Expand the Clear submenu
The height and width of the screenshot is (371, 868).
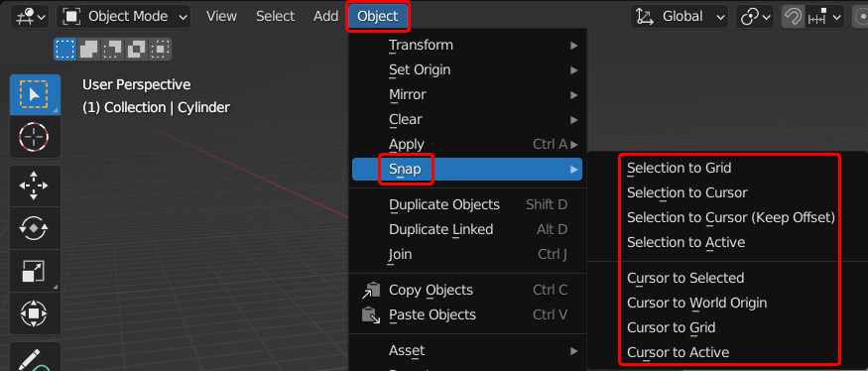pyautogui.click(x=467, y=120)
